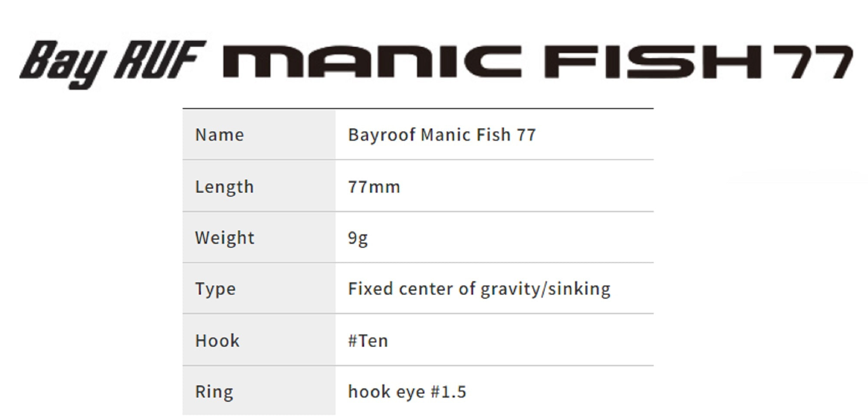Click the italic 'RUF' logo text
Viewport: 868px width, 417px height.
(x=160, y=60)
